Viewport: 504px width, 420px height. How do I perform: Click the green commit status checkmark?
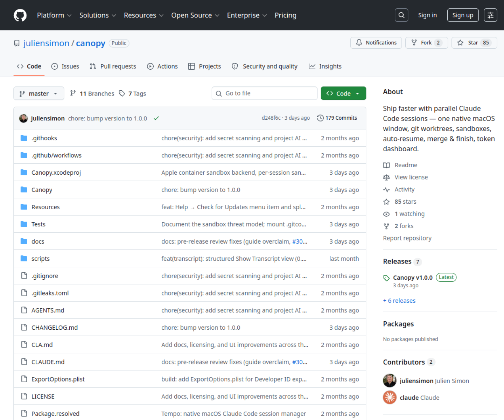(x=156, y=118)
